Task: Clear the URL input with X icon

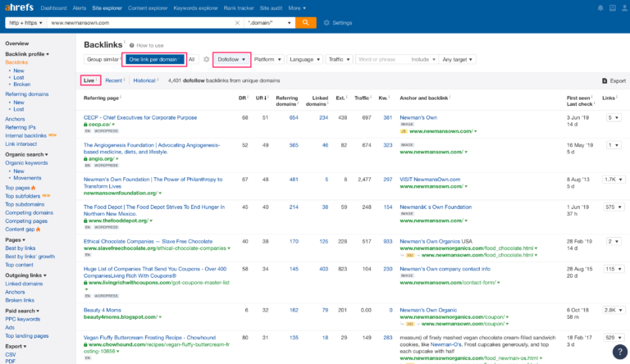Action: coord(237,23)
